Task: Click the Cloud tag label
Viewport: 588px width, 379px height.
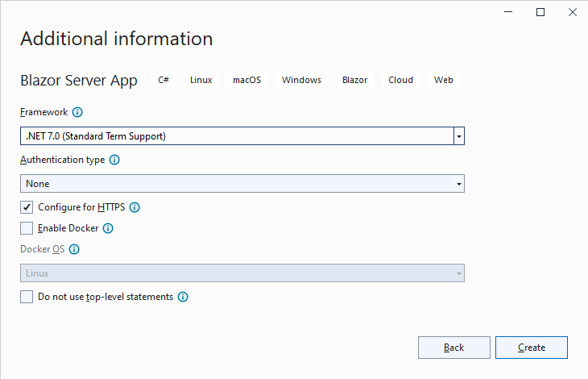Action: [x=400, y=80]
